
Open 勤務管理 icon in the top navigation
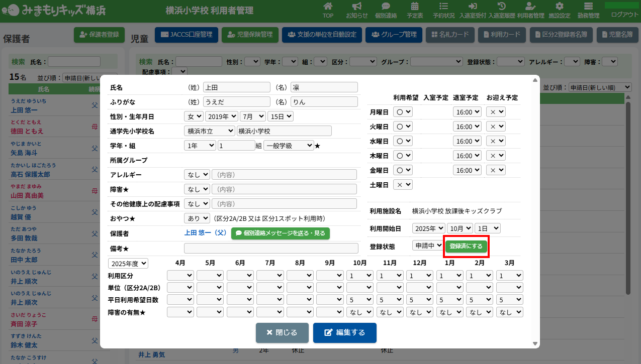pyautogui.click(x=588, y=7)
